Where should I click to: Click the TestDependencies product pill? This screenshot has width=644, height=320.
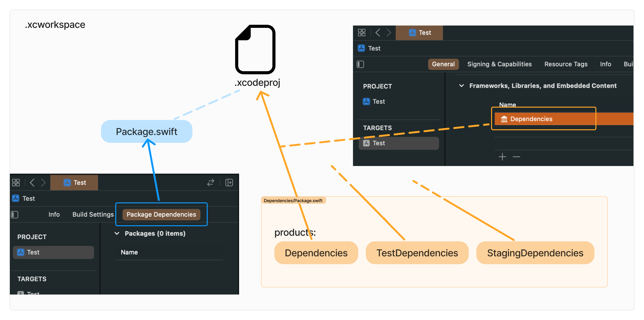point(417,253)
